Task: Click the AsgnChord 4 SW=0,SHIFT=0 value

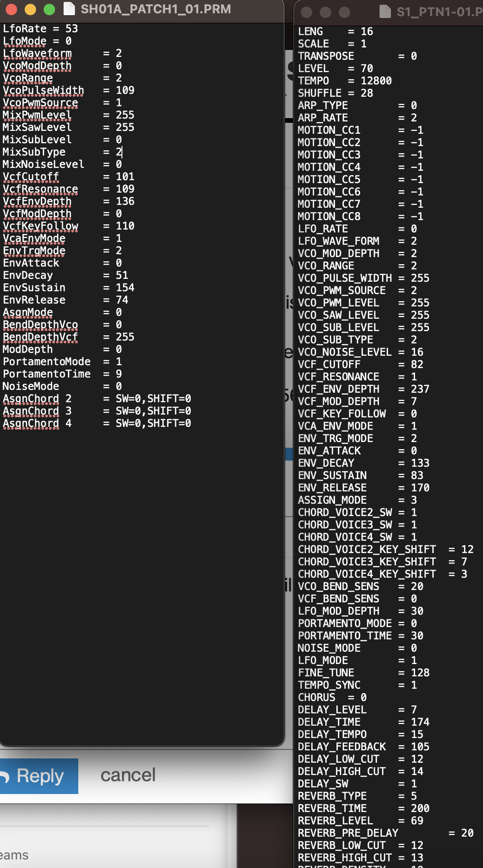Action: click(153, 423)
